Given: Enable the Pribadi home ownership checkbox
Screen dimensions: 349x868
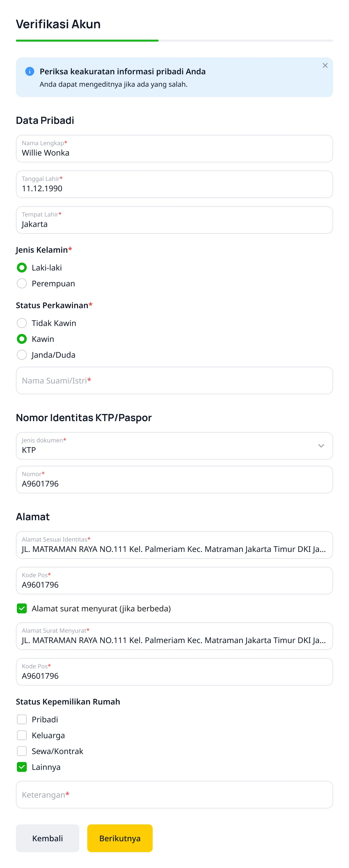Looking at the screenshot, I should 22,719.
